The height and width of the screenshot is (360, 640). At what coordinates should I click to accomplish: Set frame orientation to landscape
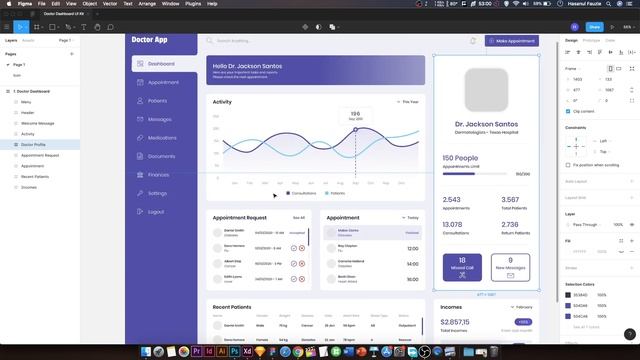(619, 69)
